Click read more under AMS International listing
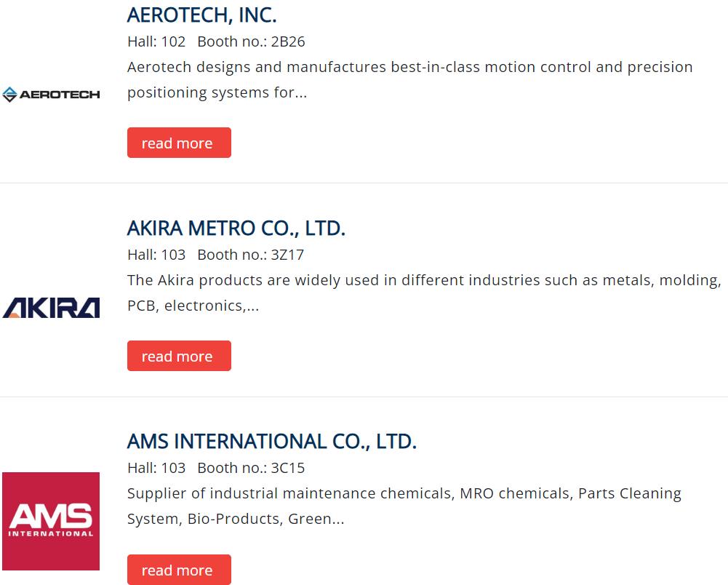The image size is (728, 585). click(x=179, y=570)
